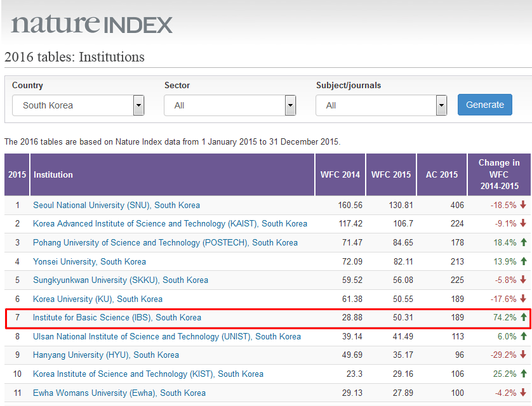
Task: Open Hanyang University (HYU) link
Action: pyautogui.click(x=106, y=355)
